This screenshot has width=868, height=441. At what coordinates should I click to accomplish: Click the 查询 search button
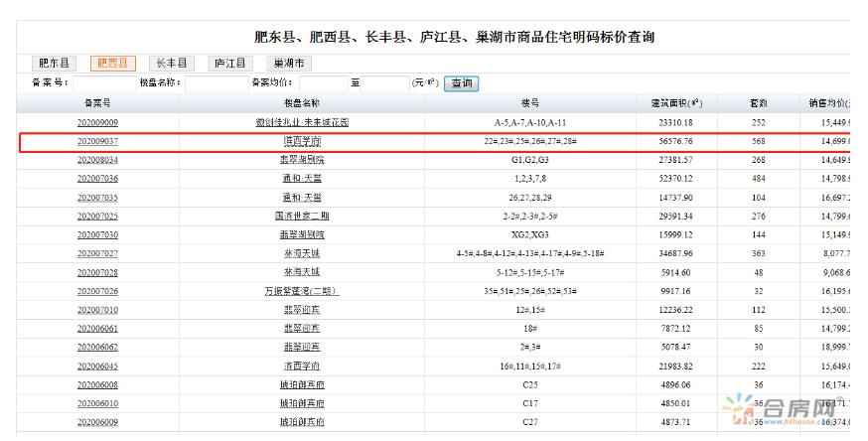pos(461,82)
